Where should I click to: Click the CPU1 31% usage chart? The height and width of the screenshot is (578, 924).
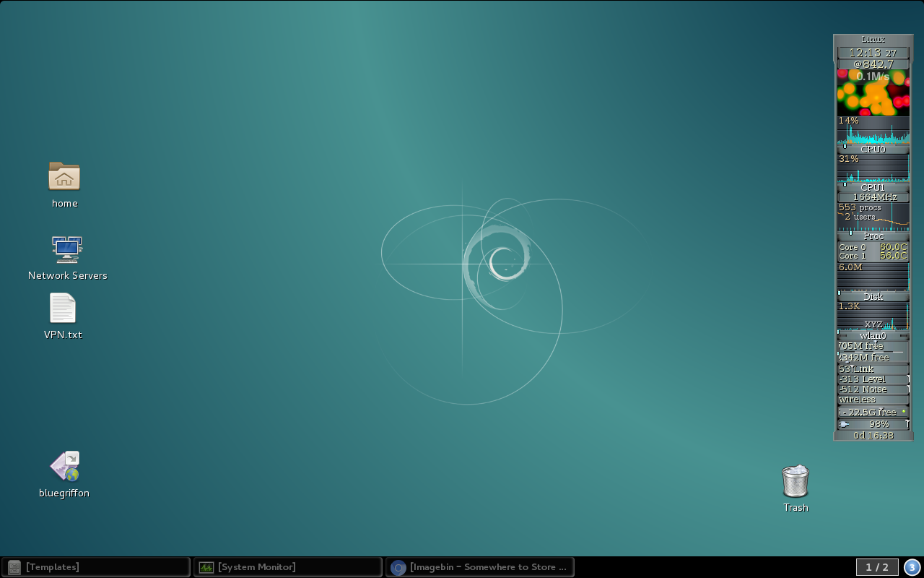click(873, 168)
